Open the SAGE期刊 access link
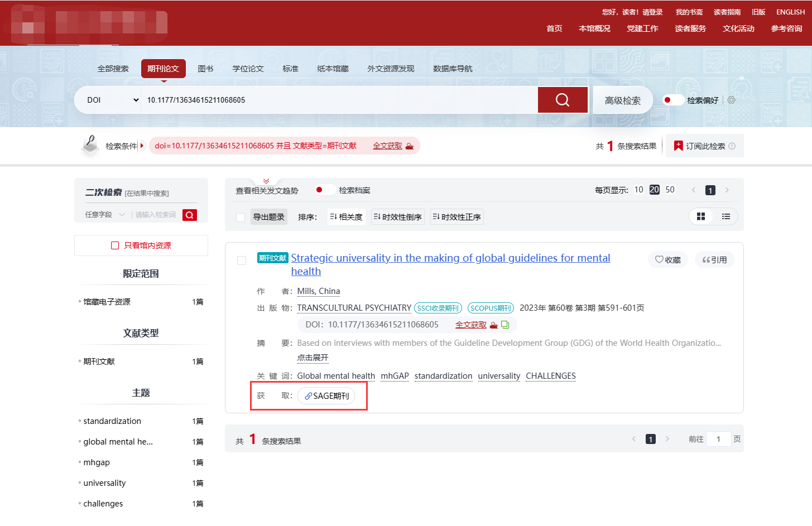This screenshot has width=812, height=526. click(x=326, y=395)
